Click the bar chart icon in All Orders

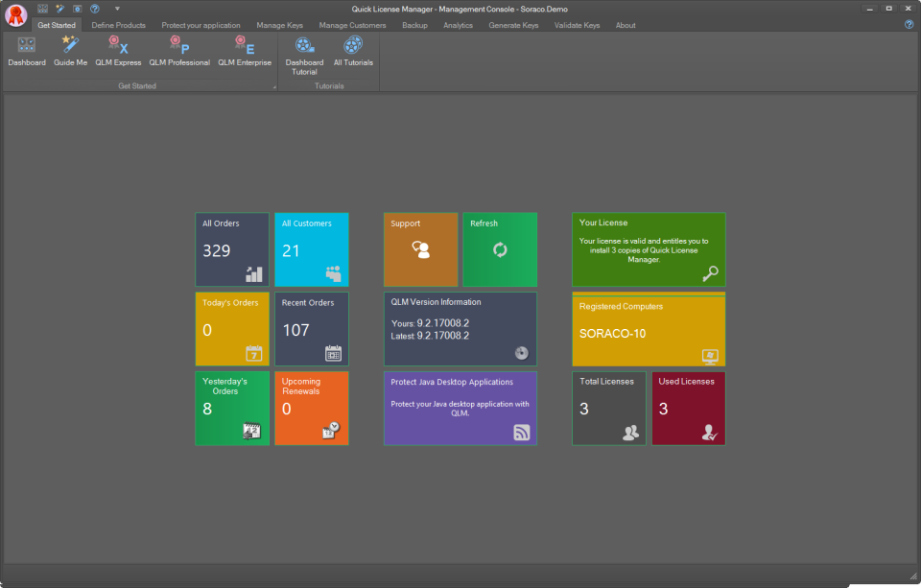[253, 274]
